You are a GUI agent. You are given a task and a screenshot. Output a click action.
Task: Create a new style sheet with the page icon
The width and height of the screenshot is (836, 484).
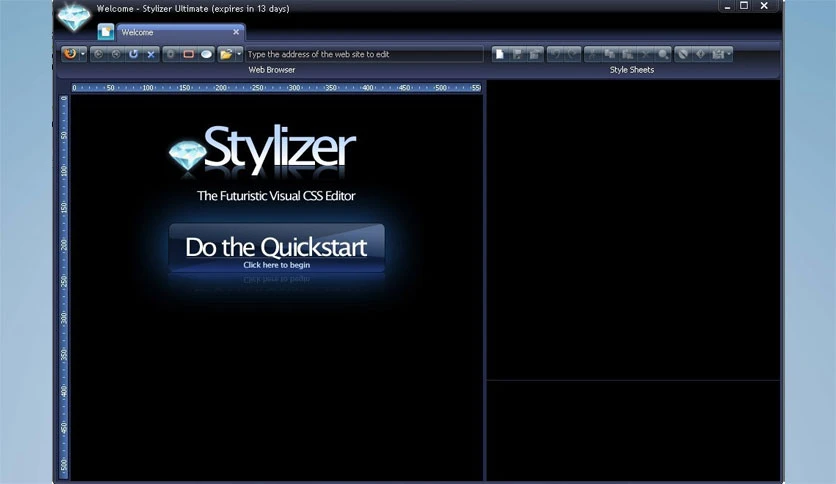(x=500, y=54)
